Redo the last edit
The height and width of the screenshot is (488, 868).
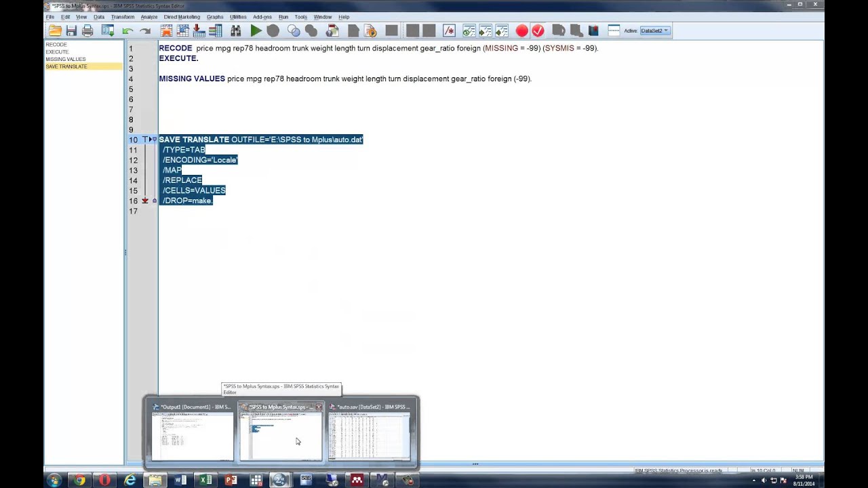click(x=144, y=30)
